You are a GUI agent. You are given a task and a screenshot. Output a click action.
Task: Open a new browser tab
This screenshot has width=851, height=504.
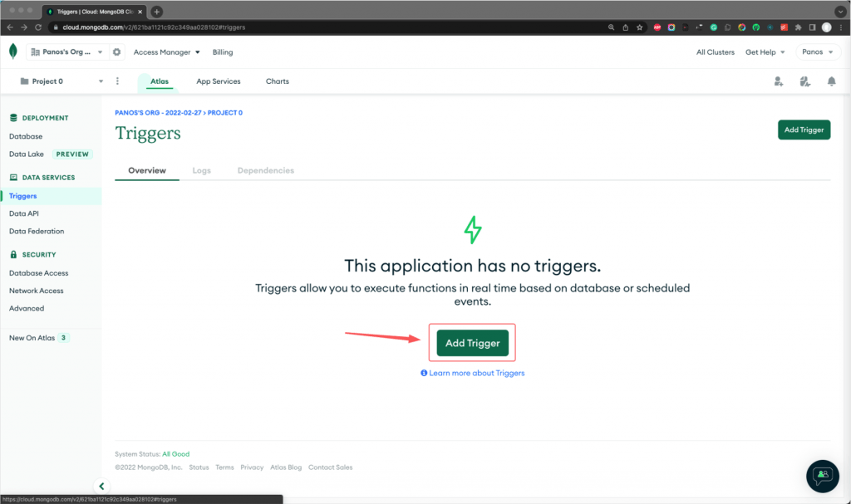point(156,12)
